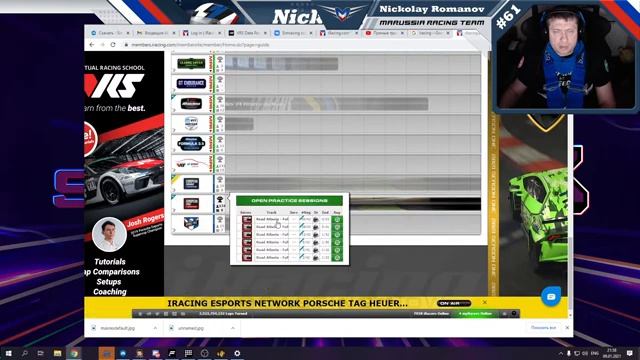
Task: Open the Virtual Racing School ad
Action: [x=124, y=173]
